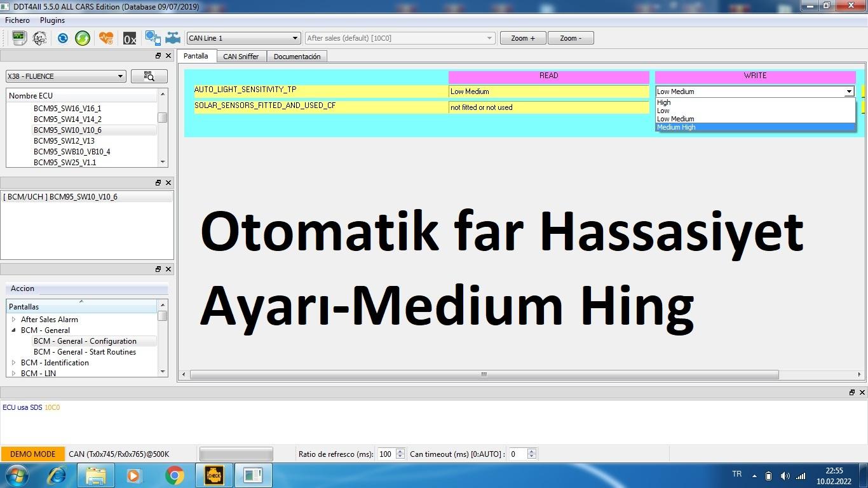Open the Plugins menu
Screen dimensions: 868x488
click(52, 20)
